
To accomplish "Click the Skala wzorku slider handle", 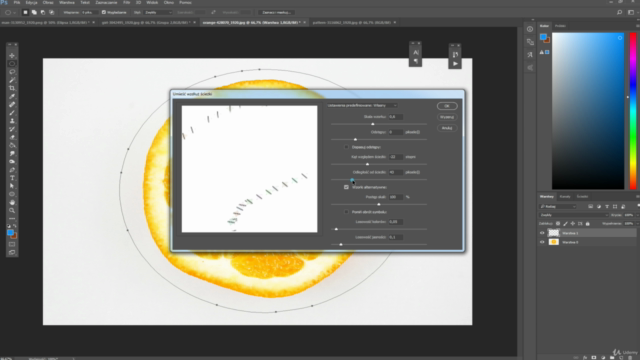I will pyautogui.click(x=373, y=124).
